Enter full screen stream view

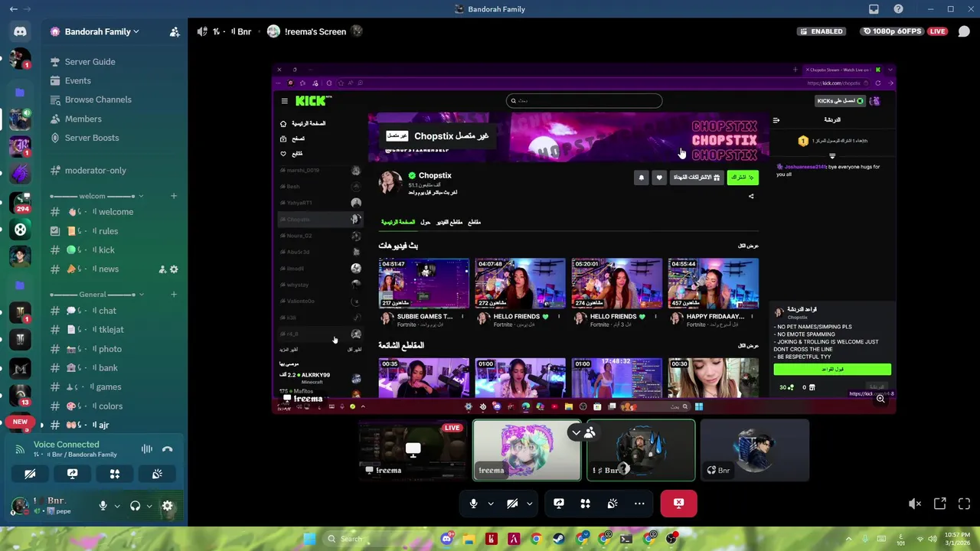click(964, 504)
